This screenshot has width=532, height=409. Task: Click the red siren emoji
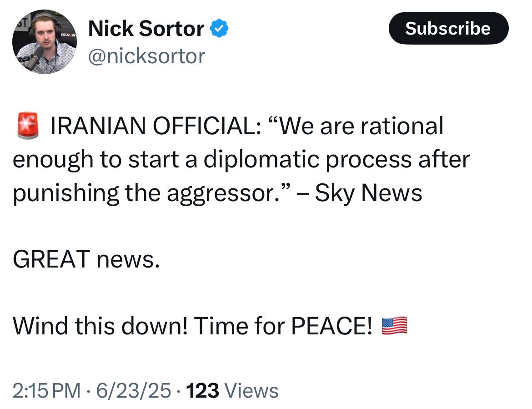(27, 126)
